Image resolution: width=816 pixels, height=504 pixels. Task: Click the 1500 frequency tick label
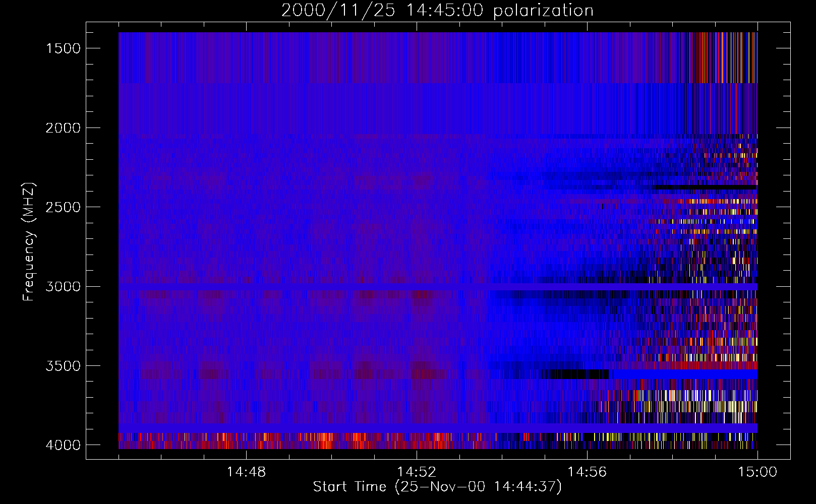click(63, 48)
